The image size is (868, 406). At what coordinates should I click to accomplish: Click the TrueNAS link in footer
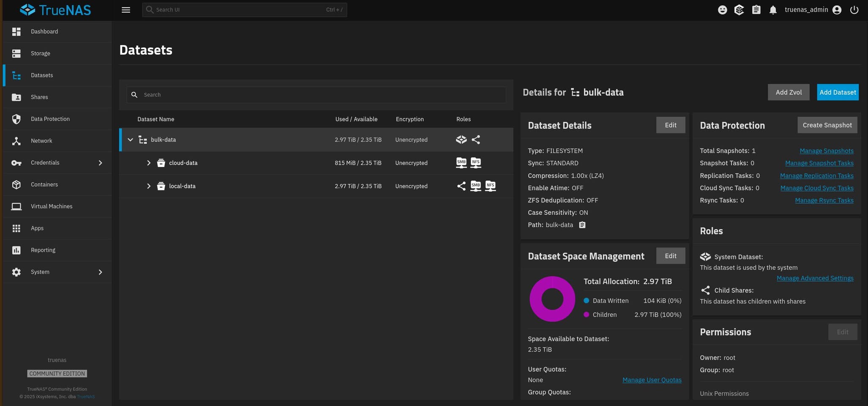point(86,397)
